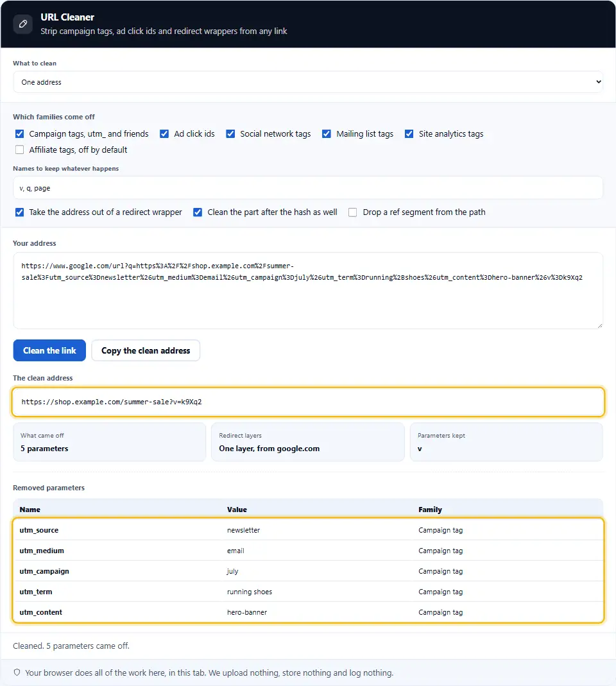Click the utm_content parameter name

(40, 612)
